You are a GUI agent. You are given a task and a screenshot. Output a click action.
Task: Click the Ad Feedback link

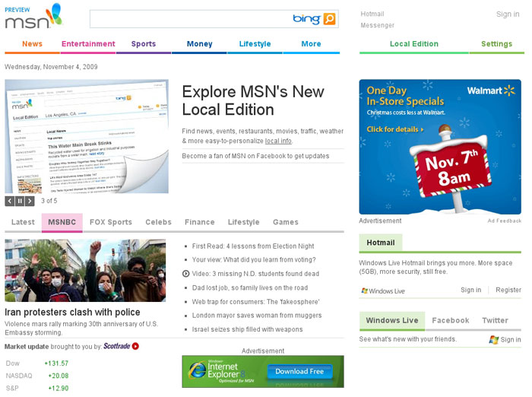tap(504, 221)
